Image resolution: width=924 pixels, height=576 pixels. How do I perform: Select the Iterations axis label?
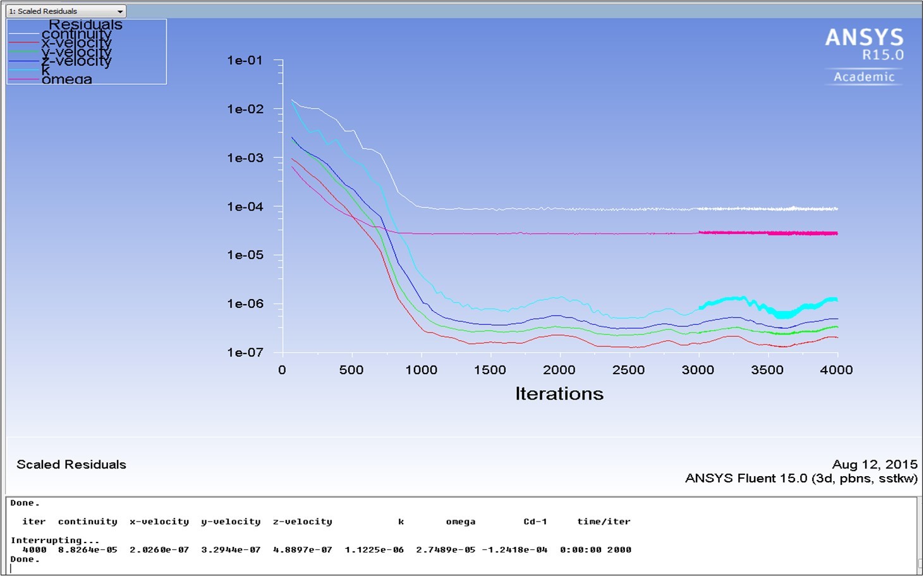tap(559, 393)
